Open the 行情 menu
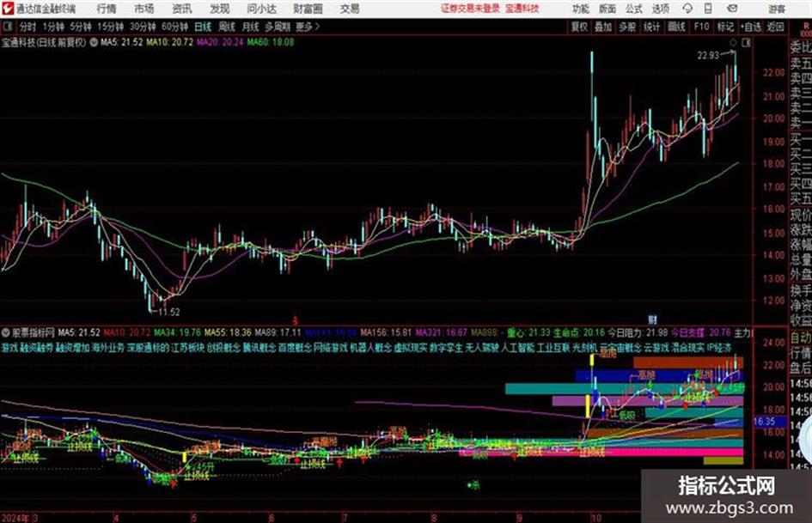Viewport: 812px width, 523px height. 107,9
